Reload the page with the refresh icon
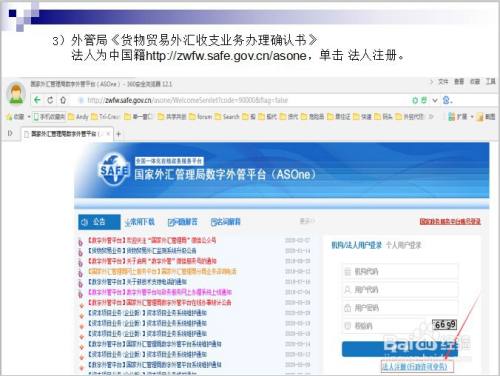500x376 pixels. click(50, 100)
